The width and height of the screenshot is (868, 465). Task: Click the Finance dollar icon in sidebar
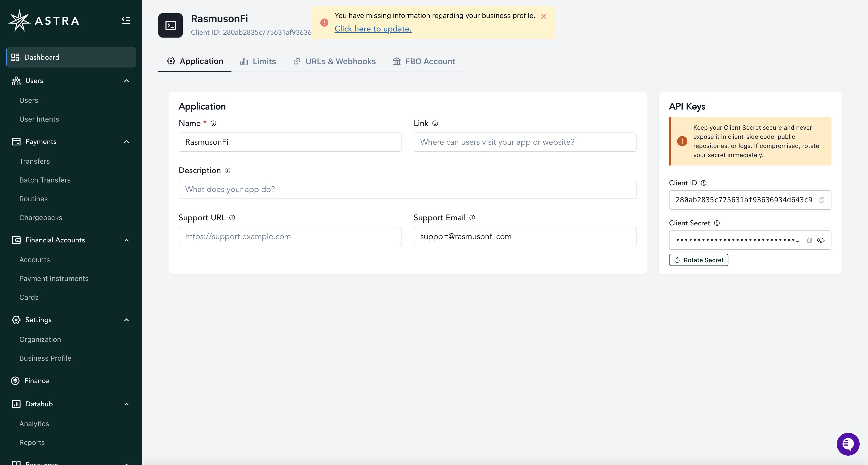(x=15, y=381)
